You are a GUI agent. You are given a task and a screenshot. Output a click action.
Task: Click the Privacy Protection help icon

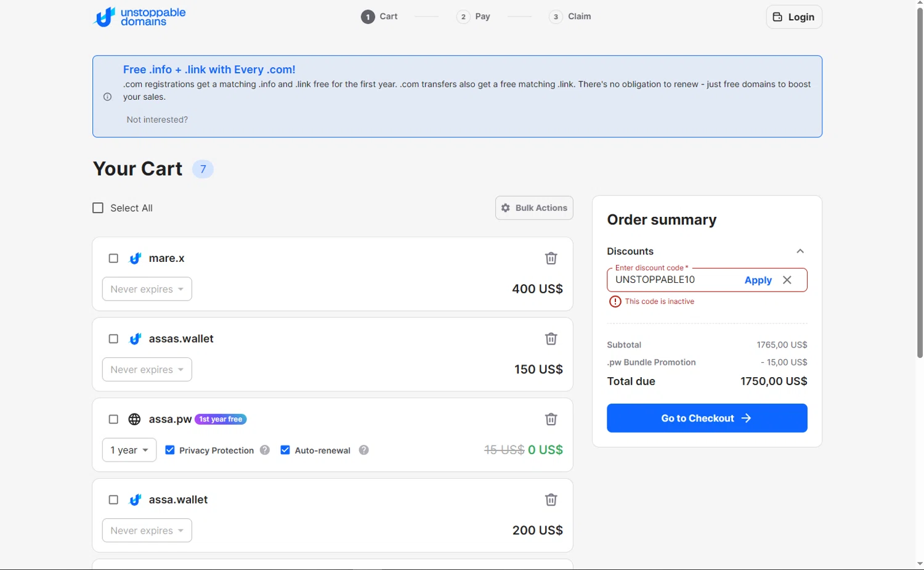coord(265,450)
